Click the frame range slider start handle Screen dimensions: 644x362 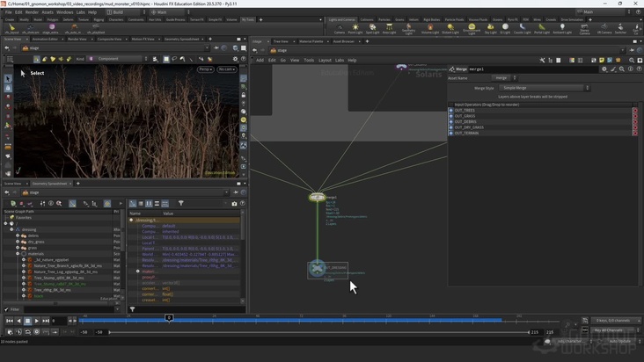tap(110, 332)
